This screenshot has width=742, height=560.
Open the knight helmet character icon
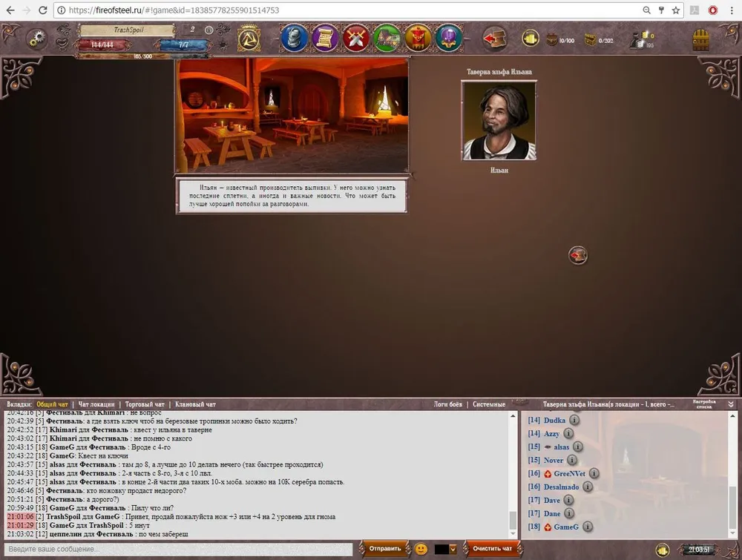point(293,38)
